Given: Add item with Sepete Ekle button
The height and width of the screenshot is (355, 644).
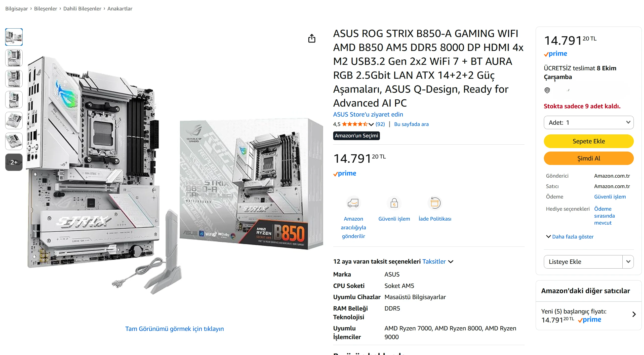Looking at the screenshot, I should 589,141.
